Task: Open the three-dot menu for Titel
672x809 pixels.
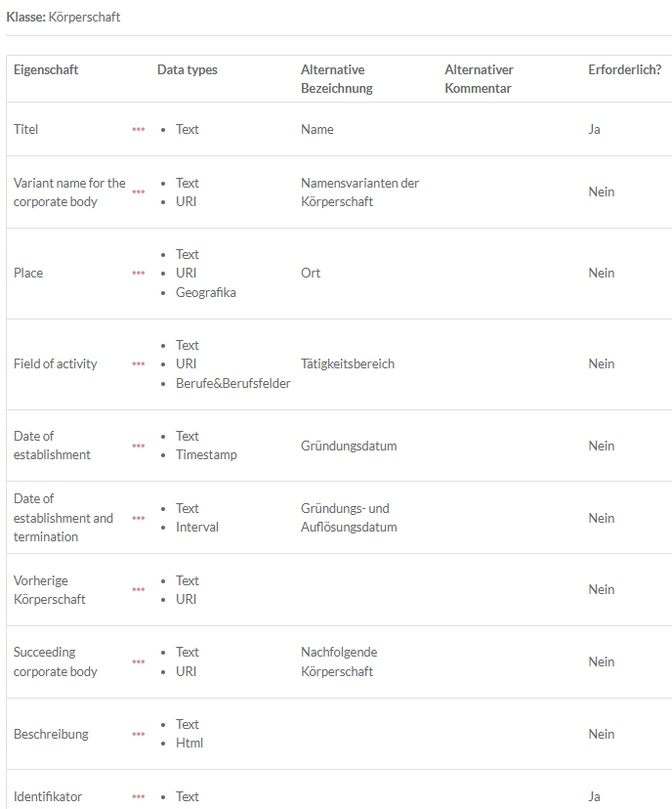Action: [x=139, y=130]
